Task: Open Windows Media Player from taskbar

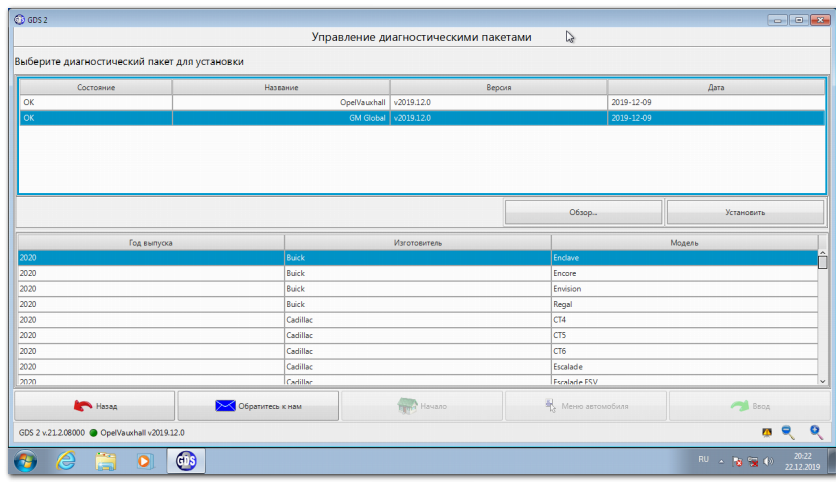Action: (144, 461)
